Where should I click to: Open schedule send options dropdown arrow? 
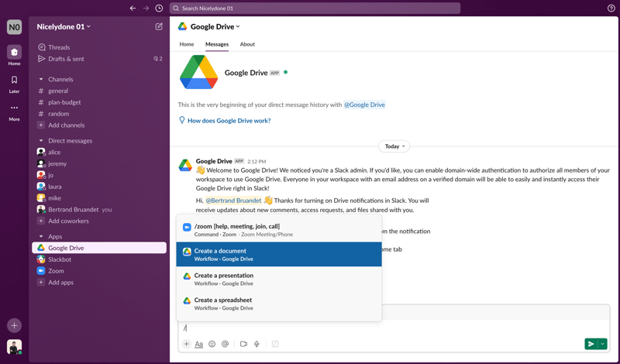coord(602,344)
